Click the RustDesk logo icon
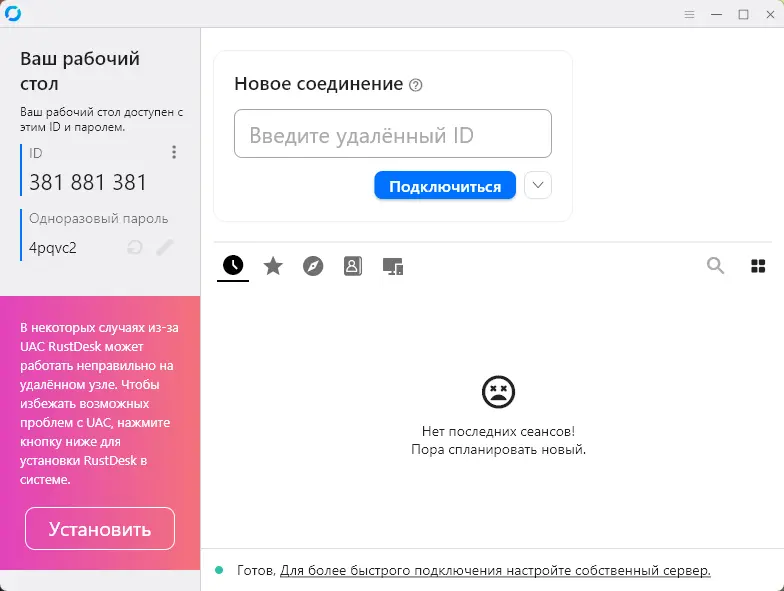784x591 pixels. click(x=12, y=14)
